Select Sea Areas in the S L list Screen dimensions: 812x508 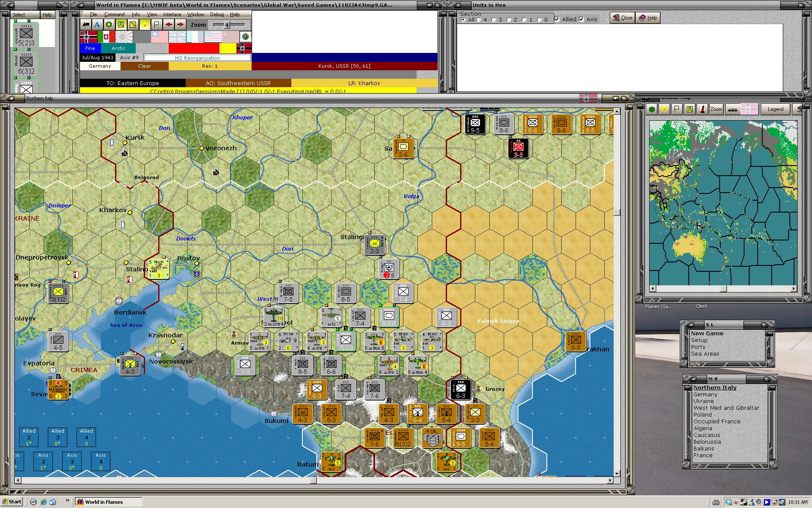(x=705, y=353)
